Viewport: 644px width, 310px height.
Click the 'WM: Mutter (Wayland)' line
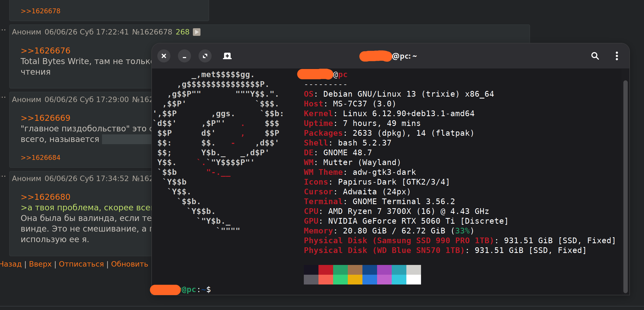[352, 163]
